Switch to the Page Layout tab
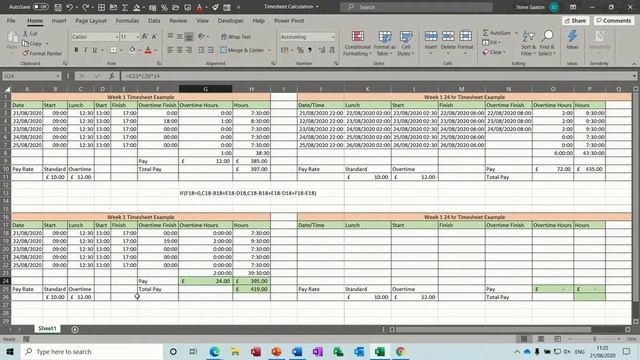Image resolution: width=640 pixels, height=360 pixels. point(91,20)
